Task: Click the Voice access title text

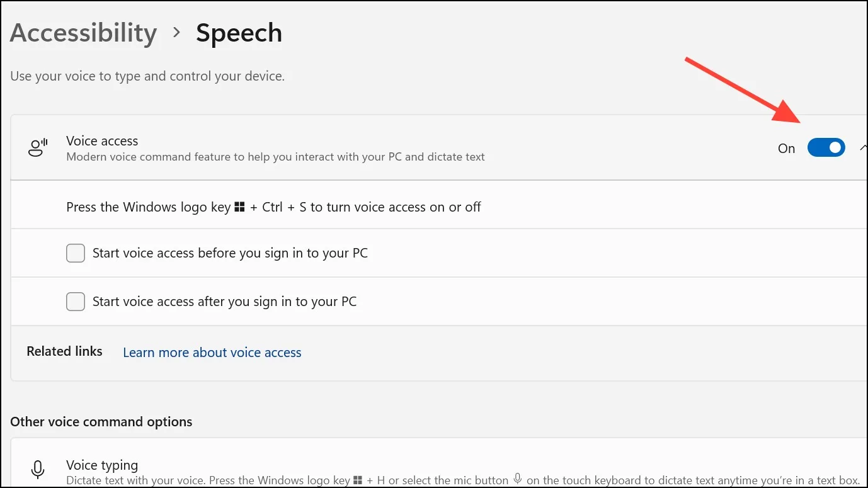Action: [102, 141]
